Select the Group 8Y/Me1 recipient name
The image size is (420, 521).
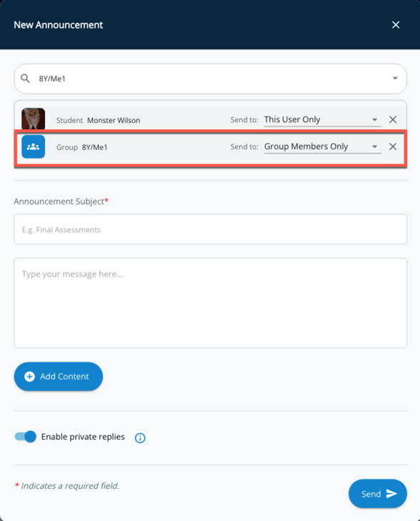[x=94, y=147]
